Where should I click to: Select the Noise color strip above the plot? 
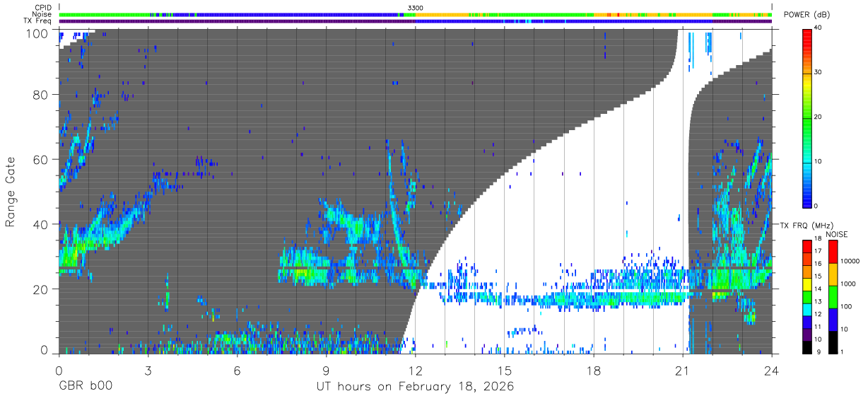point(416,14)
